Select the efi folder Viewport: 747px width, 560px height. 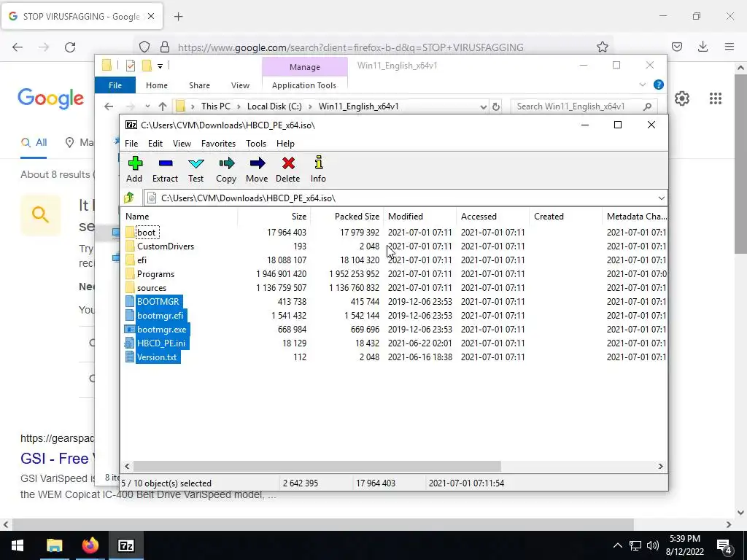coord(142,260)
